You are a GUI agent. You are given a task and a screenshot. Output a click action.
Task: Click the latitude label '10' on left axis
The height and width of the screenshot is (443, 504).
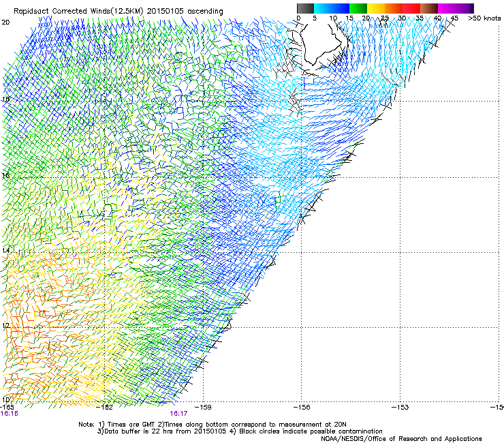[x=5, y=399]
